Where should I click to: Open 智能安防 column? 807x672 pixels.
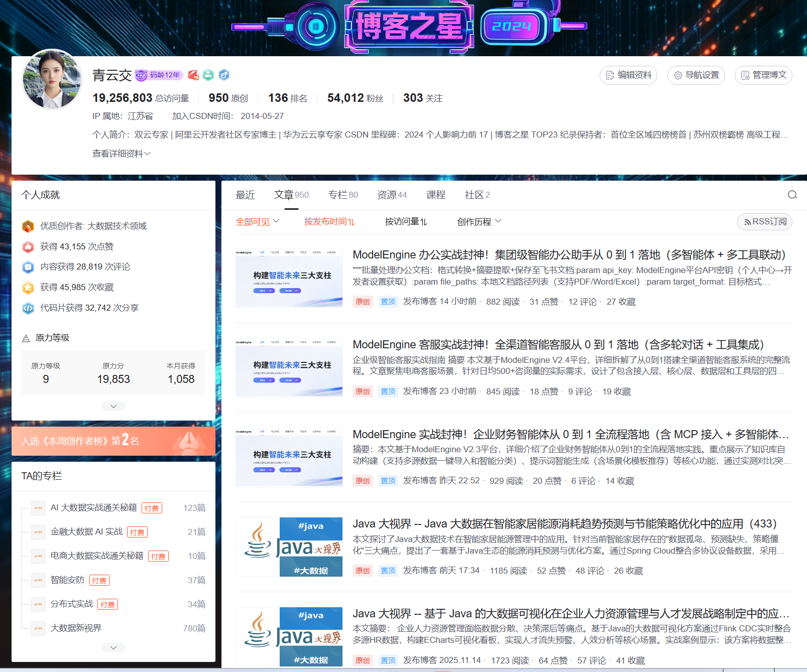[67, 580]
